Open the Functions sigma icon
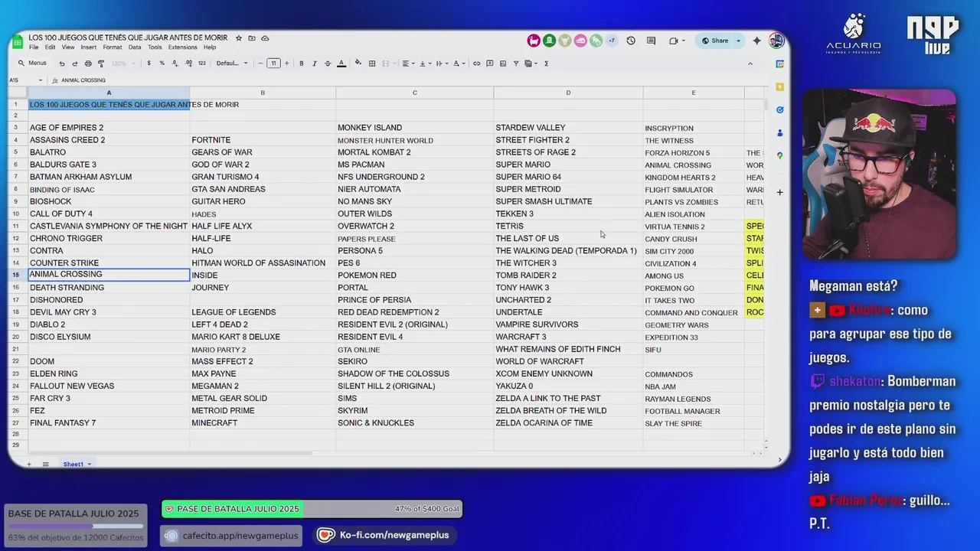 pyautogui.click(x=546, y=64)
